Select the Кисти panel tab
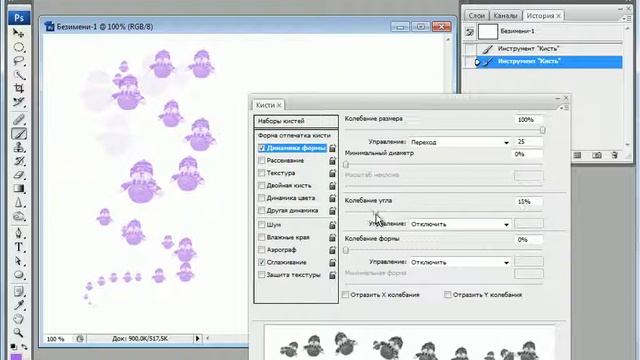 pos(269,105)
